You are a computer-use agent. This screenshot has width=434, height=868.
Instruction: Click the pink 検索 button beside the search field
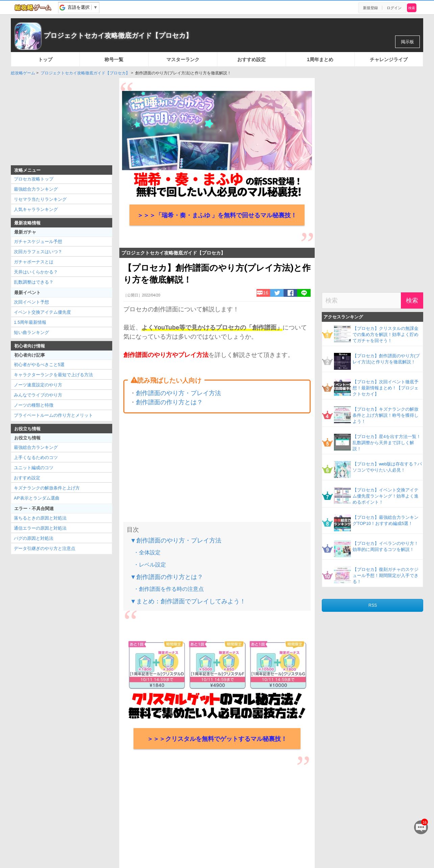coord(412,300)
